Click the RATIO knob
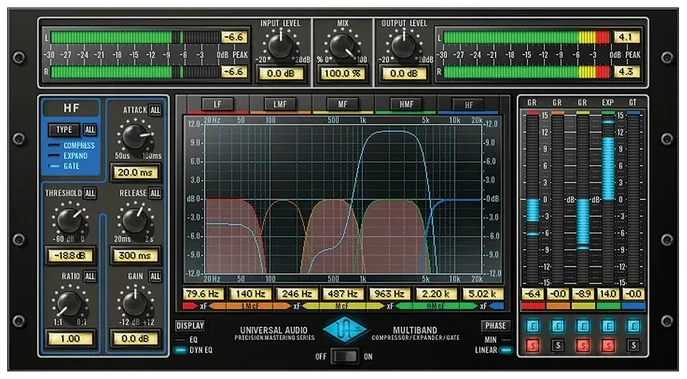The height and width of the screenshot is (379, 687). pyautogui.click(x=70, y=304)
